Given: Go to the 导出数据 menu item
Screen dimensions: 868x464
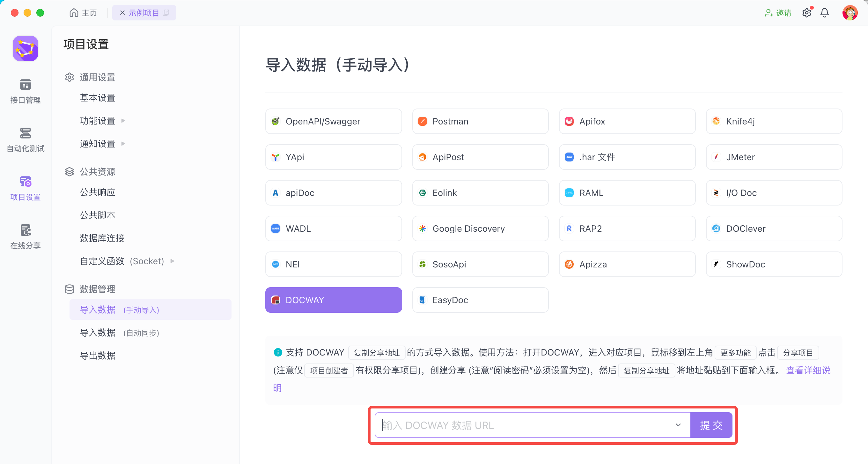Looking at the screenshot, I should pos(98,355).
